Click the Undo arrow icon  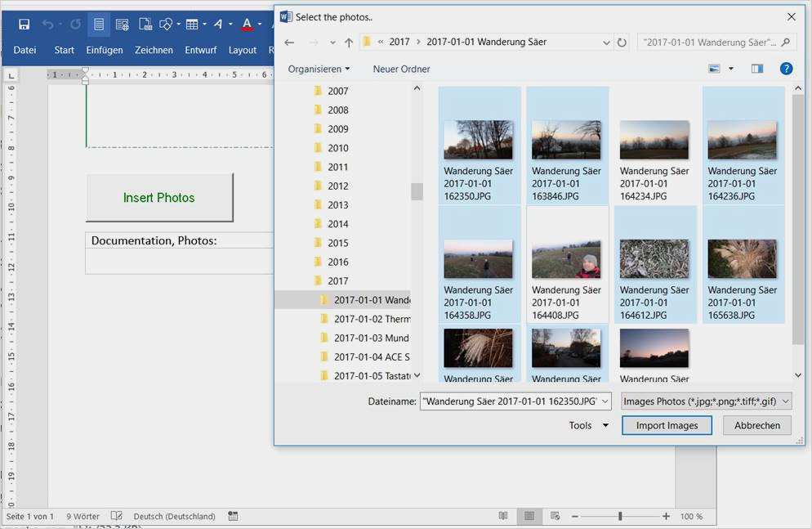tap(47, 25)
